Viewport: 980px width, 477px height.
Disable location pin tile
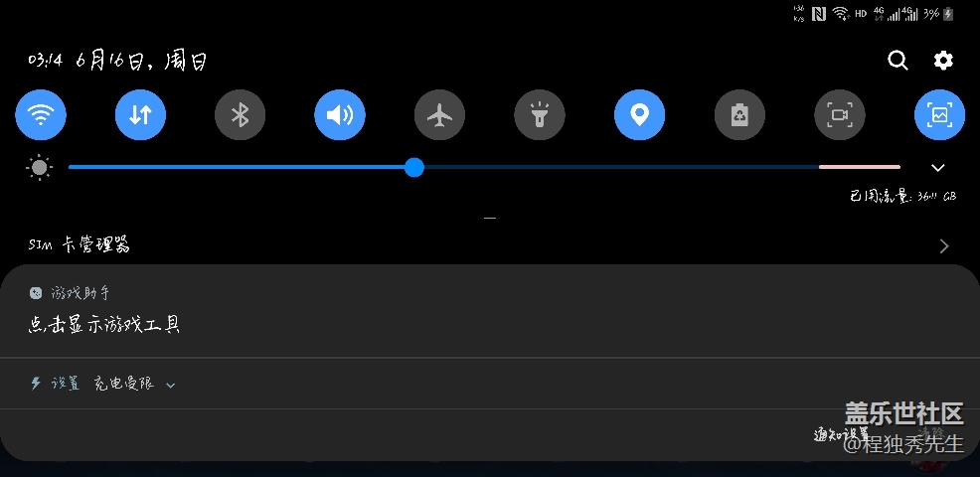point(640,115)
